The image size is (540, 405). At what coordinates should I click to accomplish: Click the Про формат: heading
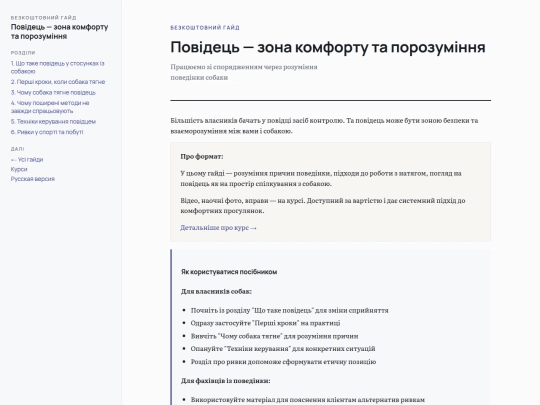pyautogui.click(x=202, y=156)
